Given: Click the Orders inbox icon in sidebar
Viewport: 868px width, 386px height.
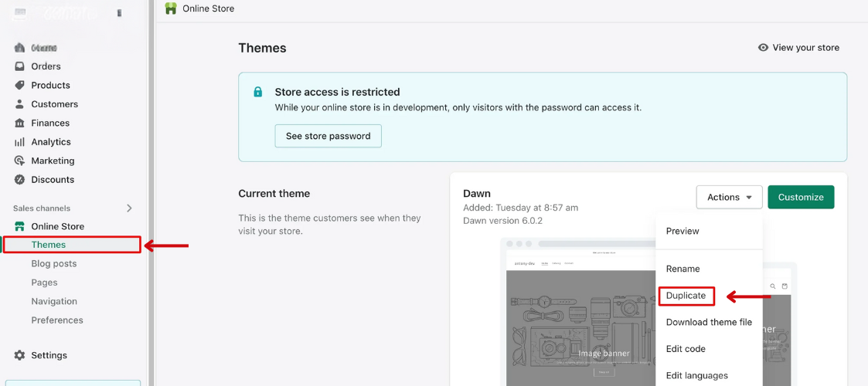Looking at the screenshot, I should pyautogui.click(x=19, y=66).
